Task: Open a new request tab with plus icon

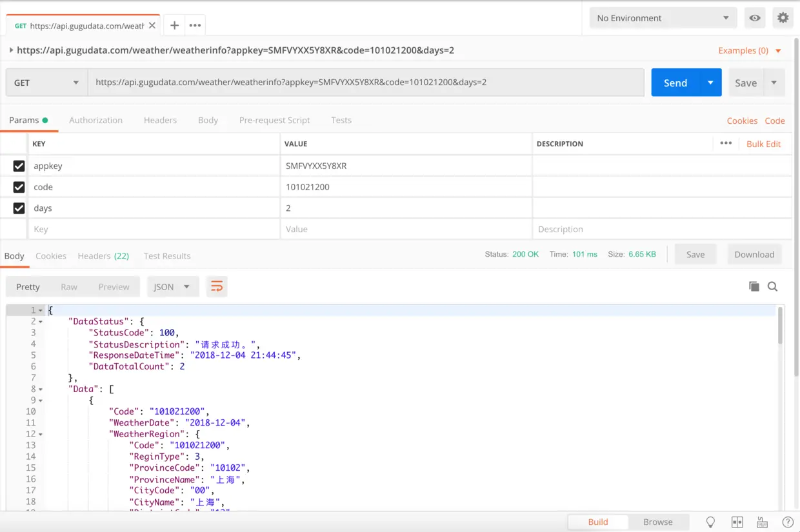Action: [x=174, y=25]
